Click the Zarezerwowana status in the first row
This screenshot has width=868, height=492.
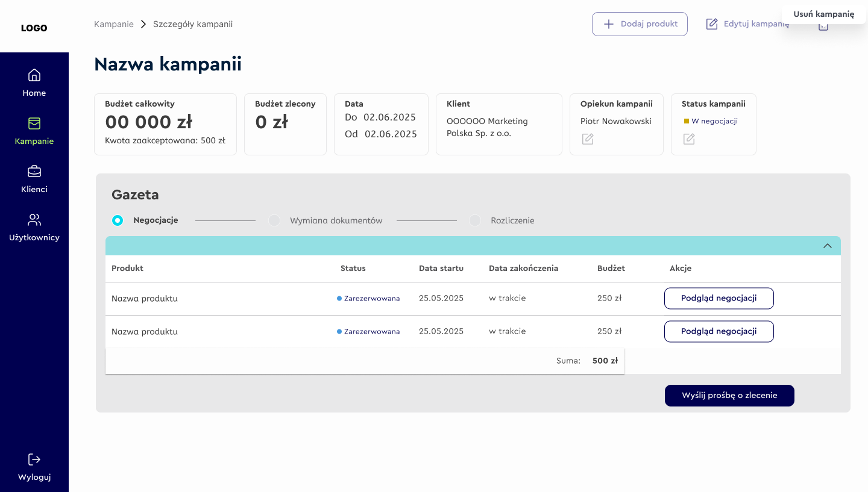(x=368, y=298)
